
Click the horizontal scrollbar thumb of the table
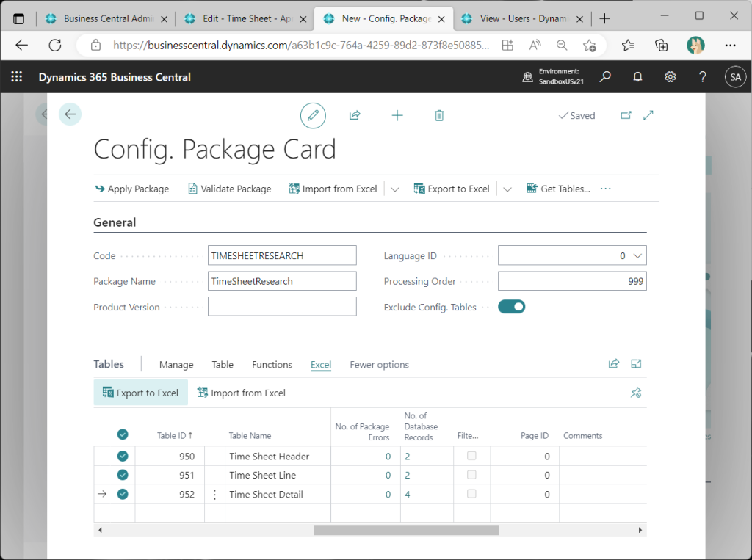405,530
